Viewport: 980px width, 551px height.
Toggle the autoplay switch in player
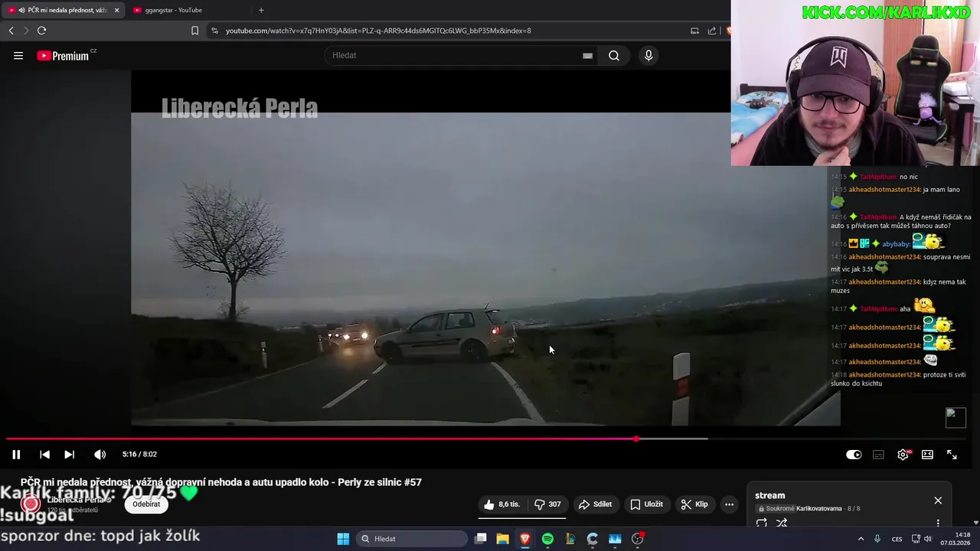click(x=854, y=455)
